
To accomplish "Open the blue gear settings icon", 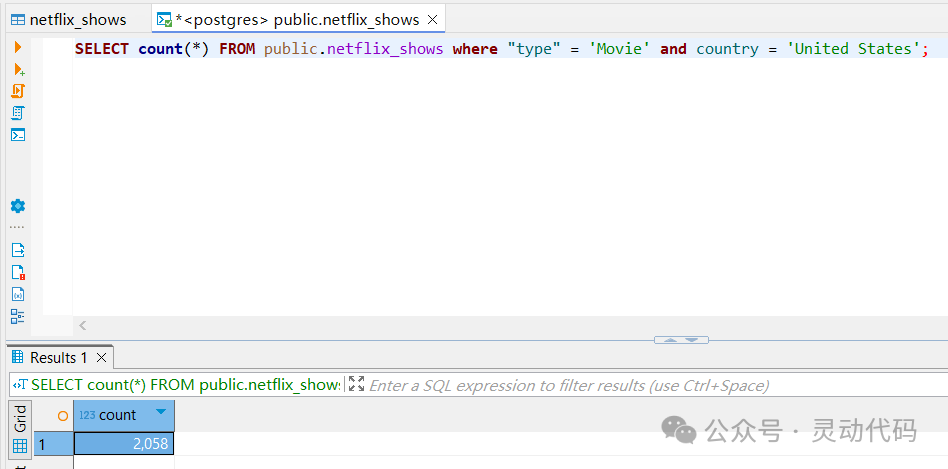I will (18, 206).
